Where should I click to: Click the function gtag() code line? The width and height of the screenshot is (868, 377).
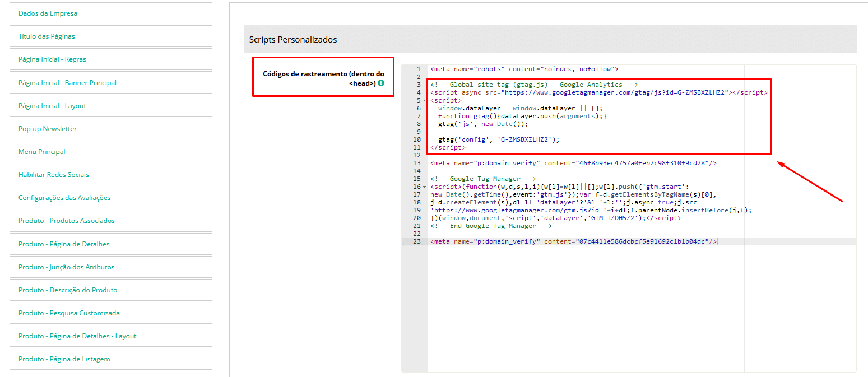522,116
